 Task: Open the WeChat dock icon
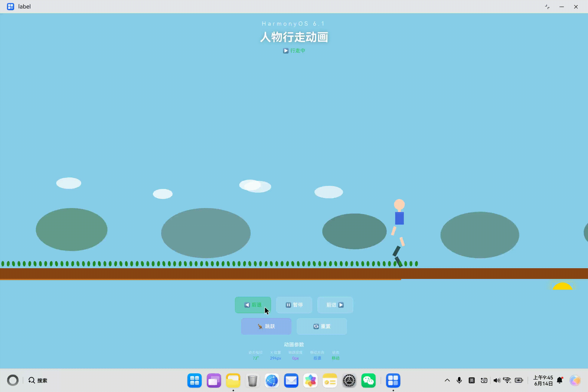coord(368,381)
